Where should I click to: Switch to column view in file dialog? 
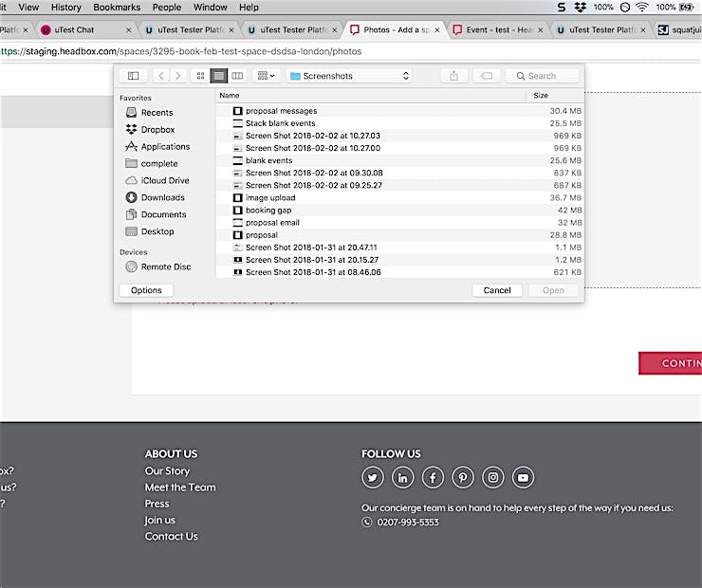click(237, 76)
